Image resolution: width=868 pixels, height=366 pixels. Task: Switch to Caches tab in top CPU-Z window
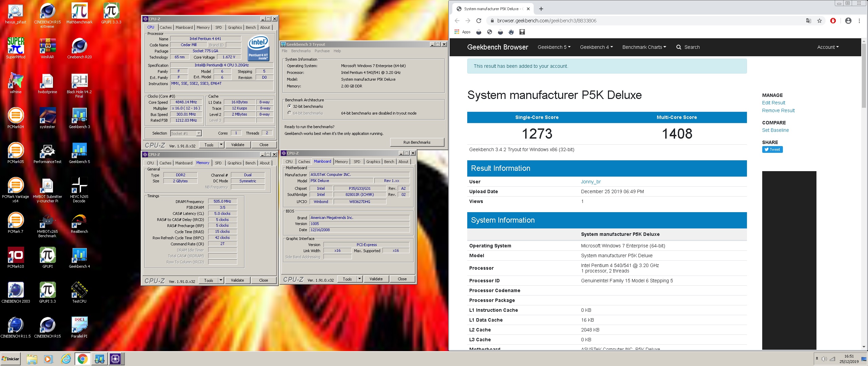point(166,27)
